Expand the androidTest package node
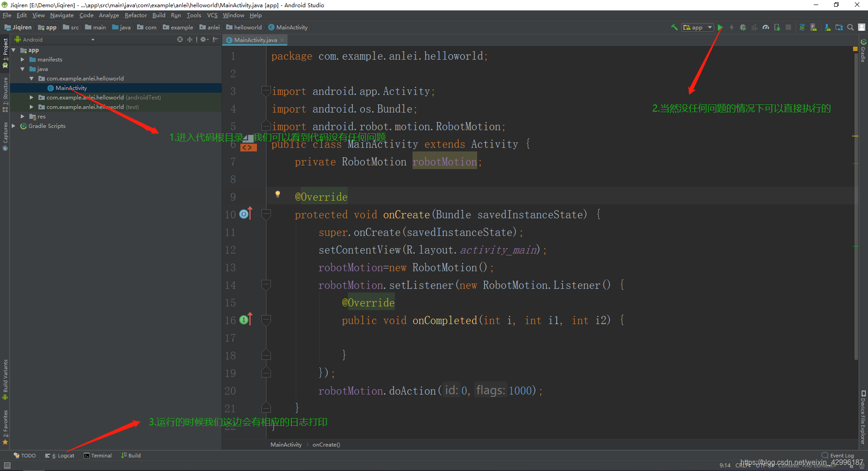 click(32, 98)
